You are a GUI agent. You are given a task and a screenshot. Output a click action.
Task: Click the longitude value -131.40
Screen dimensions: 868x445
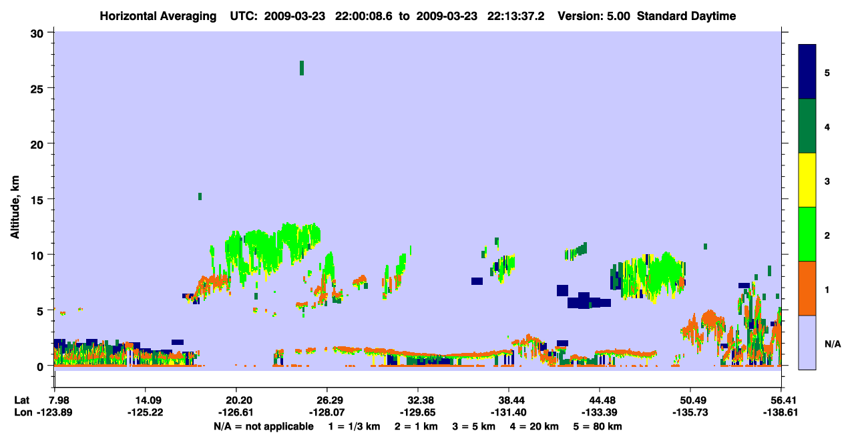point(509,412)
